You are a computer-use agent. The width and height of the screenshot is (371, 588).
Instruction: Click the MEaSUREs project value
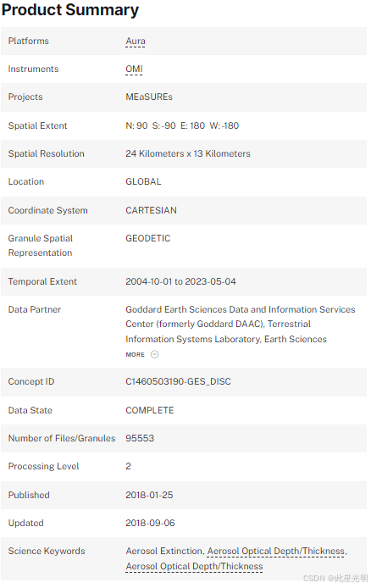click(149, 97)
